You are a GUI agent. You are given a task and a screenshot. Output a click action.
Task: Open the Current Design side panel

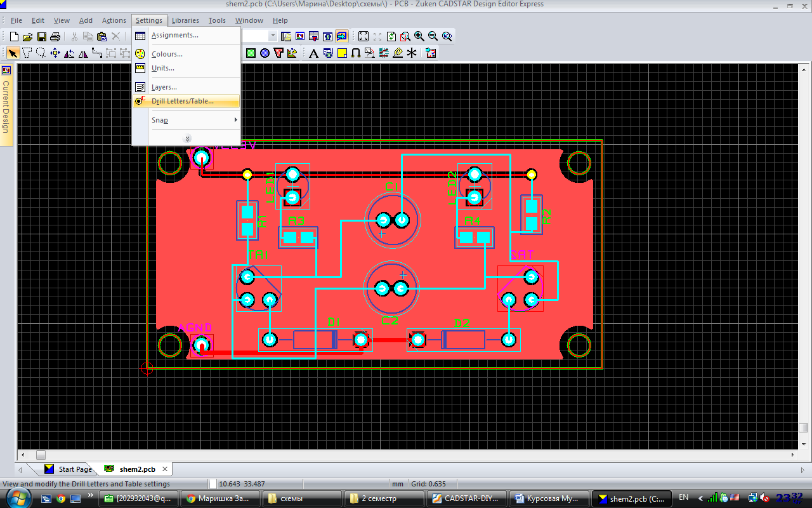click(6, 106)
